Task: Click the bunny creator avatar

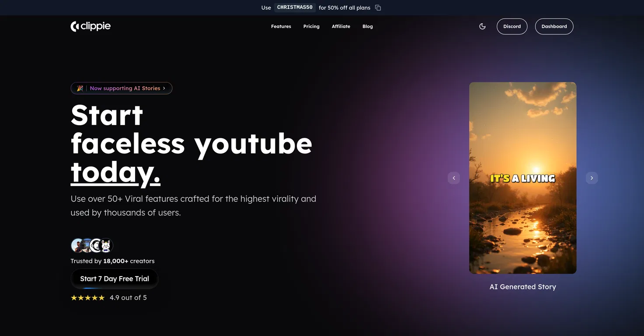Action: (x=106, y=245)
